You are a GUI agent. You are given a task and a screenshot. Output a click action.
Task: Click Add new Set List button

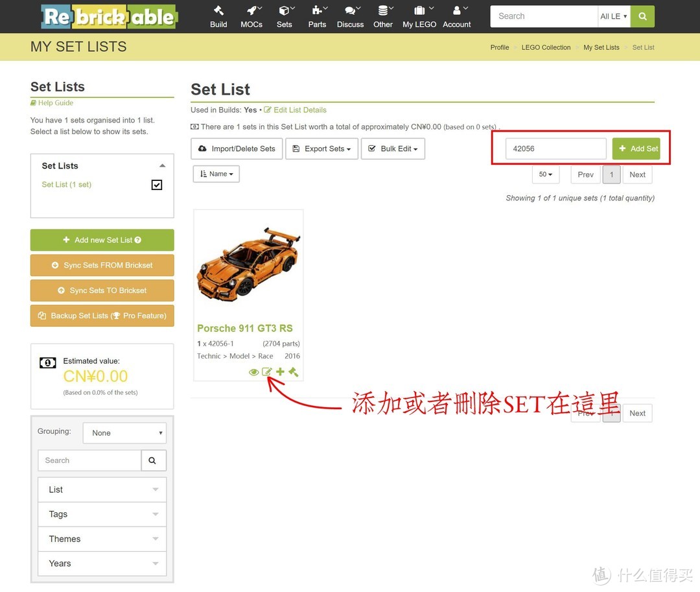pos(102,240)
